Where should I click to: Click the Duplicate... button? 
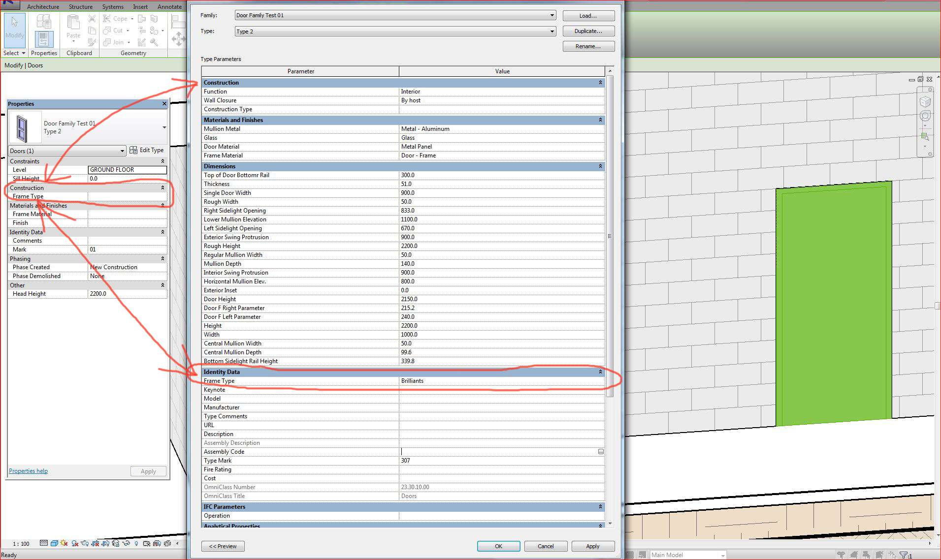coord(588,31)
